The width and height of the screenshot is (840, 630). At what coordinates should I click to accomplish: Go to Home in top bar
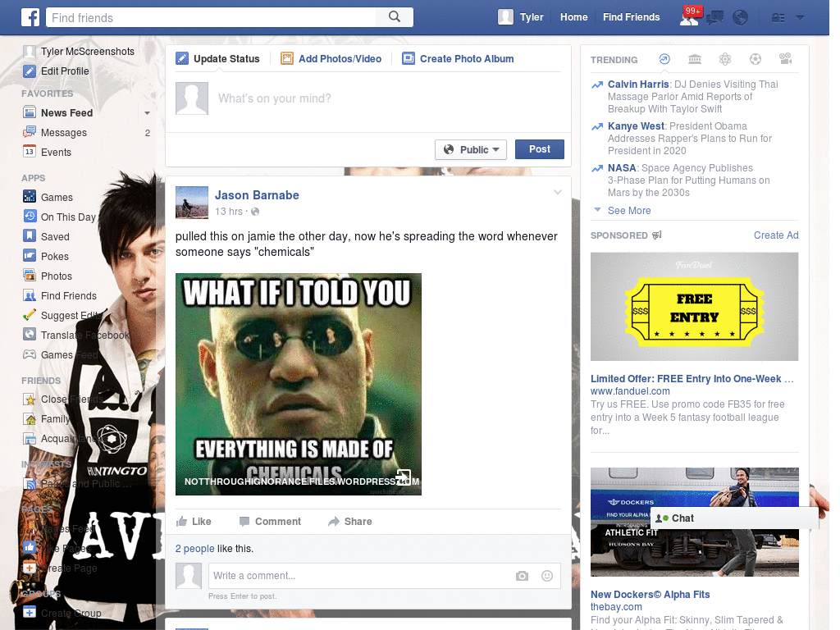pos(573,17)
